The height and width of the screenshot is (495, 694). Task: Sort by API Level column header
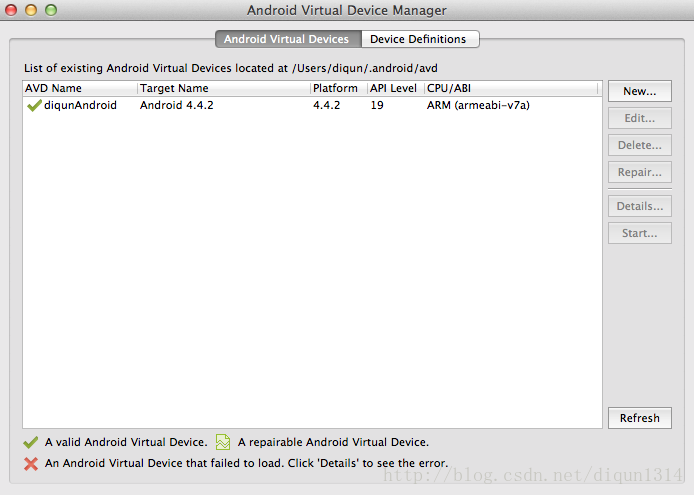click(396, 88)
